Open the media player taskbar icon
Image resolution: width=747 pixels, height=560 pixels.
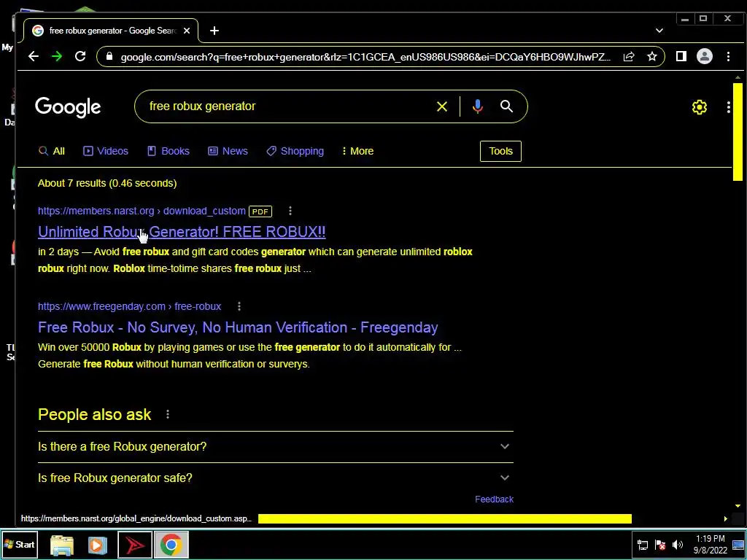pos(97,545)
